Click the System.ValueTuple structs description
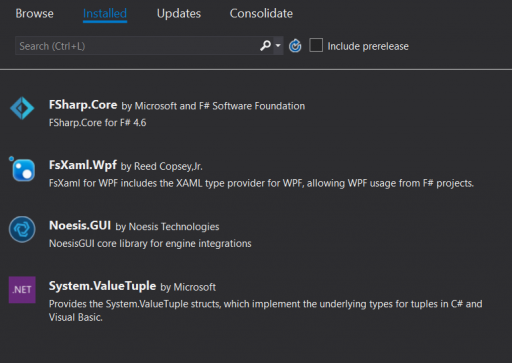Screen dimensions: 512x363 pos(265,310)
